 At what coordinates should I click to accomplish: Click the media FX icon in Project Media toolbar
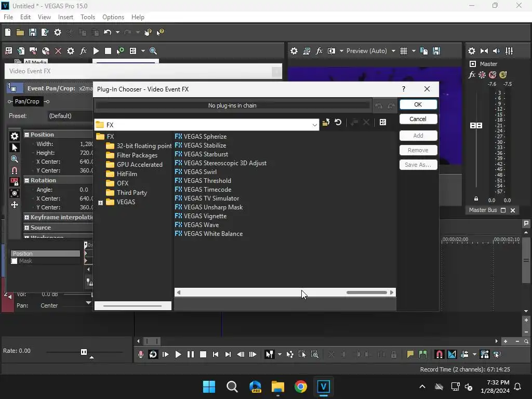coord(83,51)
